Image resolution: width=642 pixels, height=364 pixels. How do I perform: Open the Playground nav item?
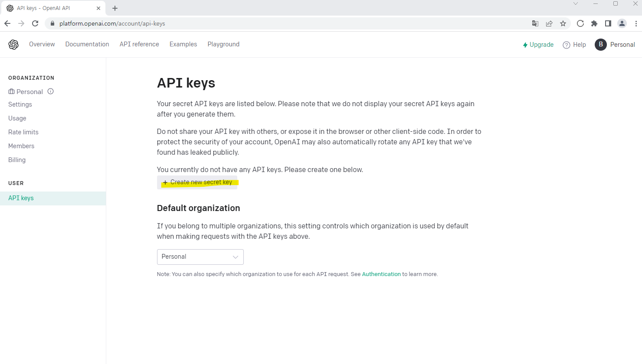(223, 44)
